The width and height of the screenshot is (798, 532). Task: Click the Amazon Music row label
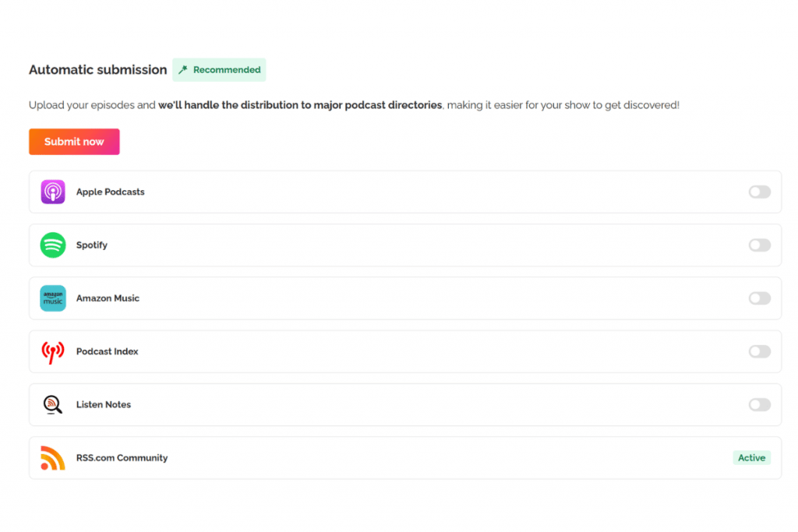click(108, 298)
